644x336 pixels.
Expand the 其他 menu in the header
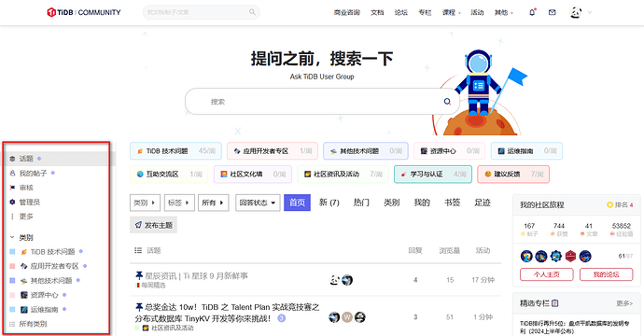pos(504,13)
